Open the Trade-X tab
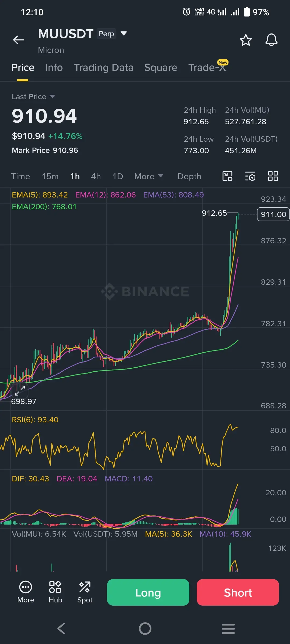The height and width of the screenshot is (644, 290). tap(207, 68)
